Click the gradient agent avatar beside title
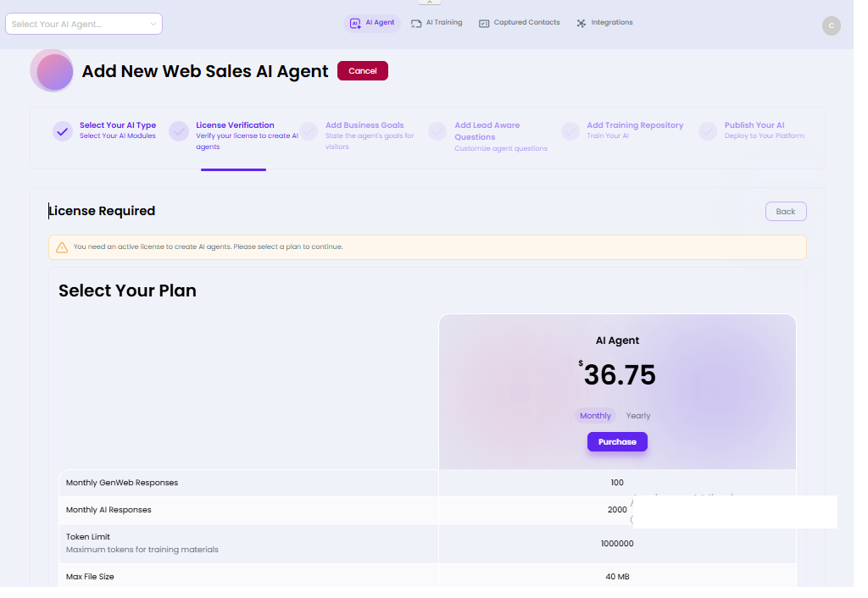868x598 pixels. (53, 71)
